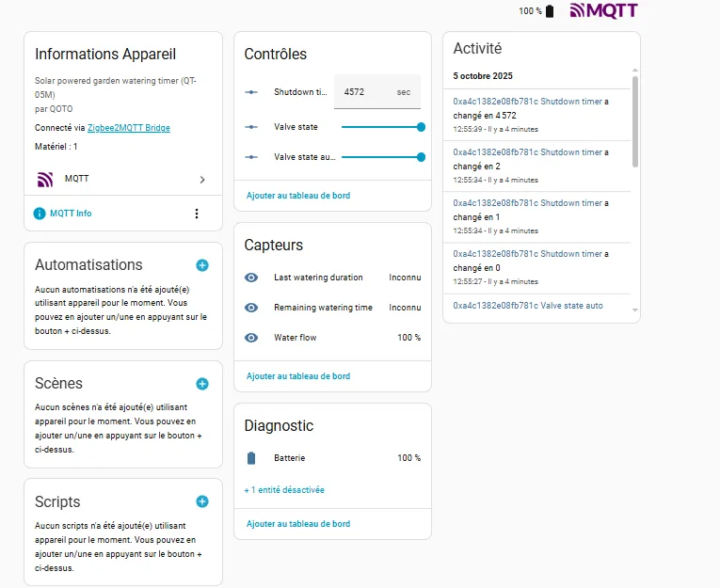
Task: Add a new scene with plus icon
Action: [202, 384]
